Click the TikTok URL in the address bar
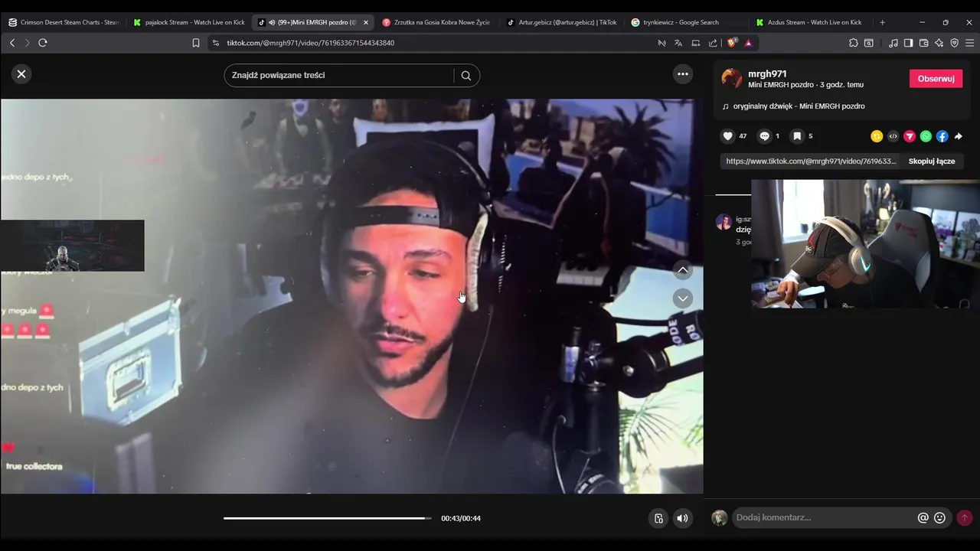Viewport: 980px width, 551px height. pos(311,43)
